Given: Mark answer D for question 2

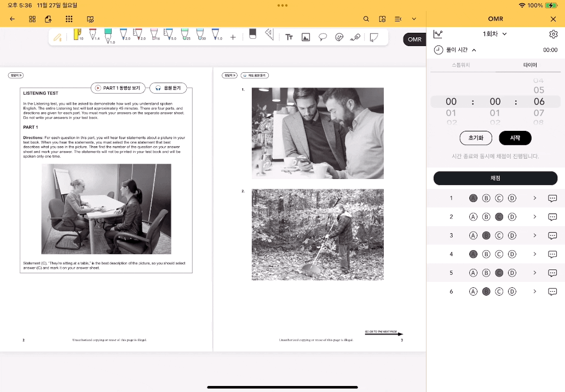Looking at the screenshot, I should [x=512, y=217].
